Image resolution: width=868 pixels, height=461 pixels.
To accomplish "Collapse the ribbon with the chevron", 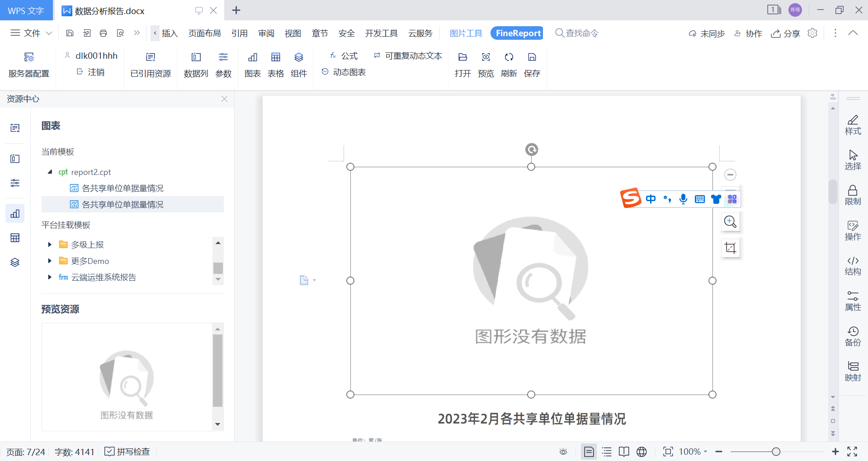I will coord(853,33).
